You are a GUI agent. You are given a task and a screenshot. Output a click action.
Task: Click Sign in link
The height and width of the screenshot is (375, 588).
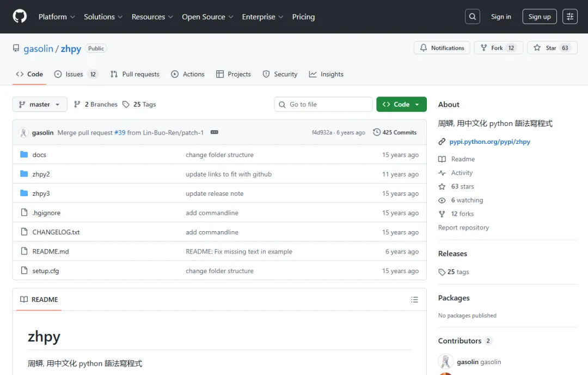501,16
